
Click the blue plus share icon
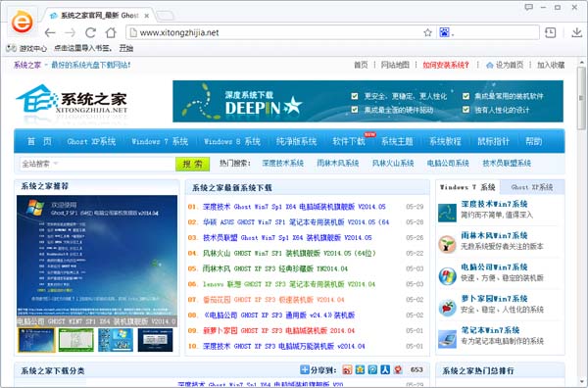pyautogui.click(x=305, y=370)
